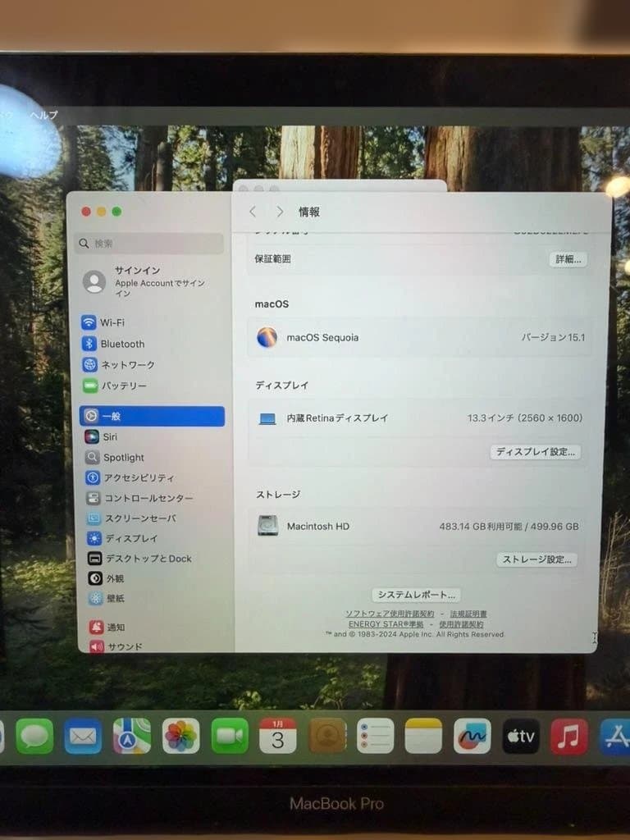Image resolution: width=630 pixels, height=840 pixels.
Task: Open FaceTime from the Dock
Action: [x=230, y=736]
